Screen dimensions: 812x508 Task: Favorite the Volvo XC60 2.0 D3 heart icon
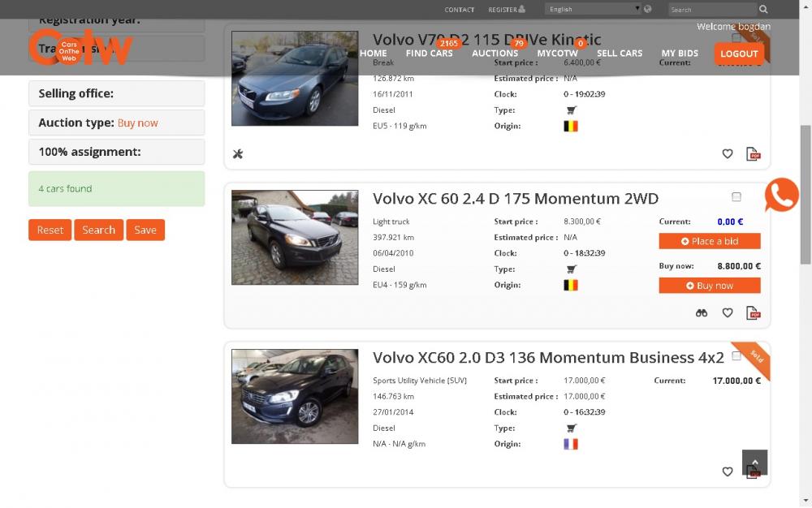tap(727, 471)
